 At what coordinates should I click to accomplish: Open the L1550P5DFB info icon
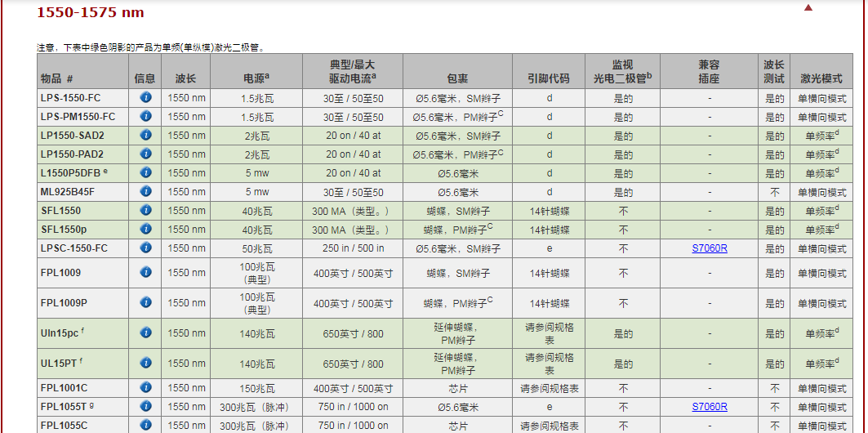(x=145, y=173)
